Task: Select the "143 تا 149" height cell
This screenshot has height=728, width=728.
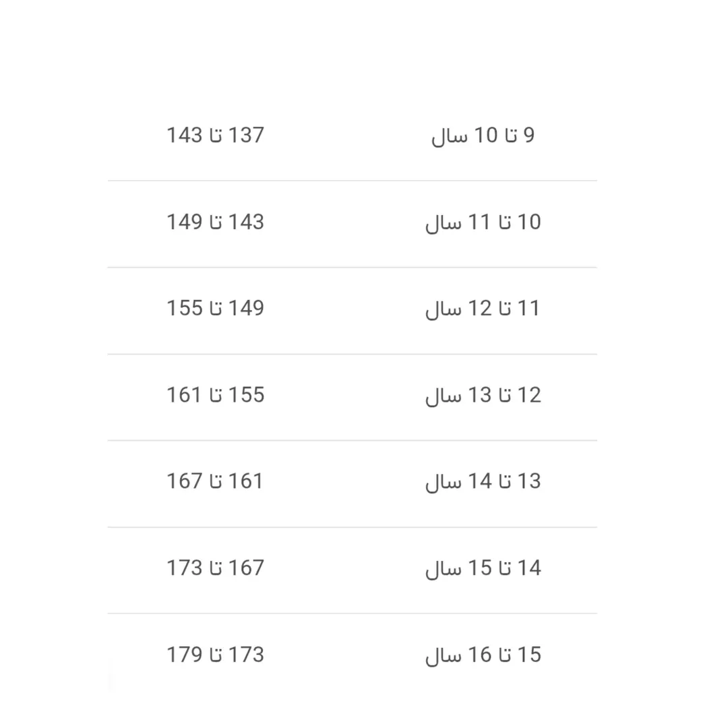Action: [x=216, y=222]
